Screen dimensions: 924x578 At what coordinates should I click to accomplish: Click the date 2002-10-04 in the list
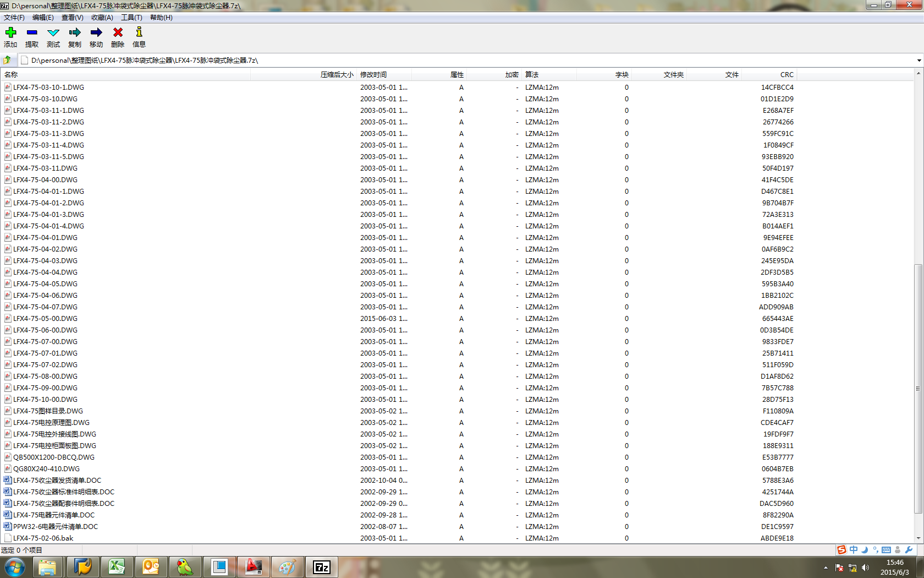[x=384, y=481]
